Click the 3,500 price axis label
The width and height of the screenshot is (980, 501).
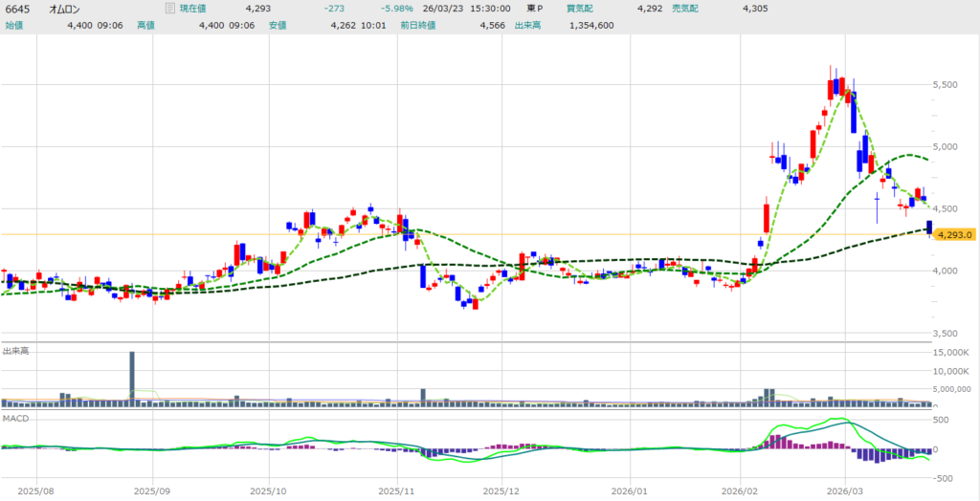[x=944, y=334]
